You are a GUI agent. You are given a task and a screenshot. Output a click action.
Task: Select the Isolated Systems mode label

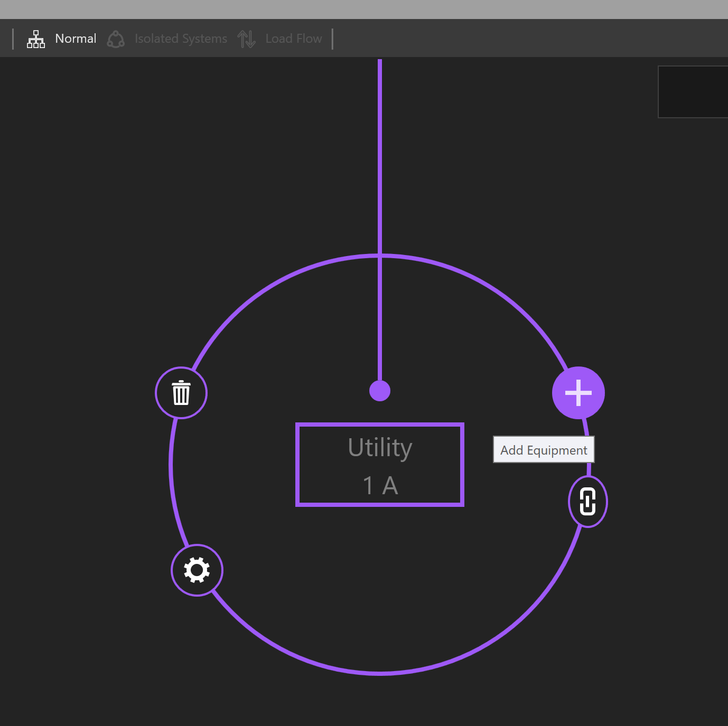[x=181, y=39]
